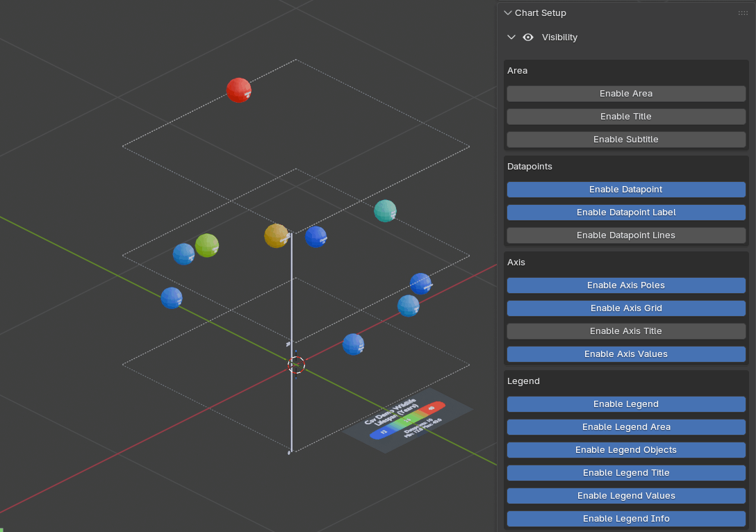Click the Enable Subtitle button
The image size is (756, 532).
click(x=625, y=140)
